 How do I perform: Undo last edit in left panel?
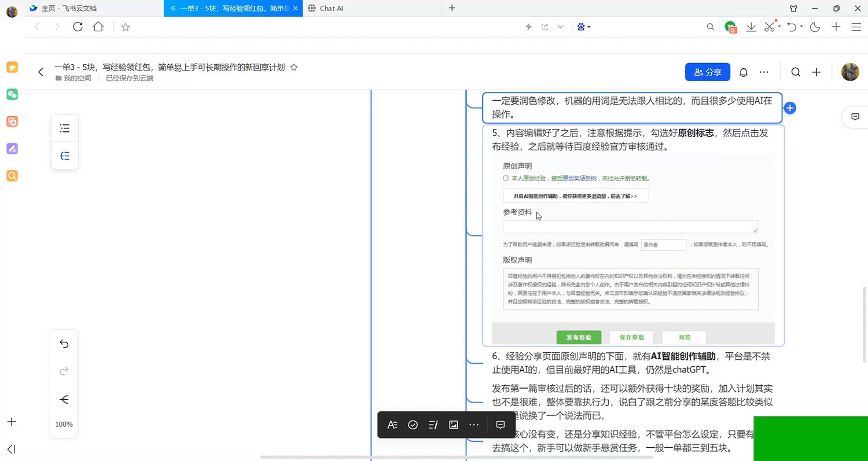[x=64, y=344]
